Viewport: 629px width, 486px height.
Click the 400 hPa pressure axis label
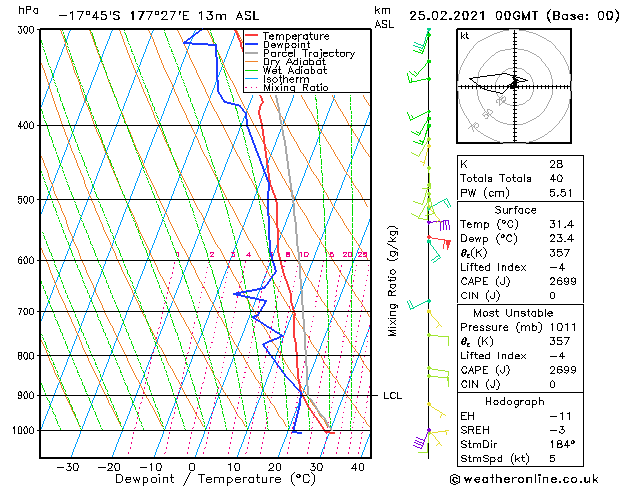pyautogui.click(x=28, y=126)
